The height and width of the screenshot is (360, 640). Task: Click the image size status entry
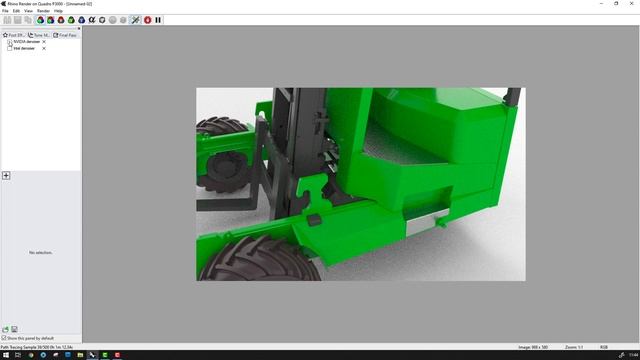coord(533,347)
